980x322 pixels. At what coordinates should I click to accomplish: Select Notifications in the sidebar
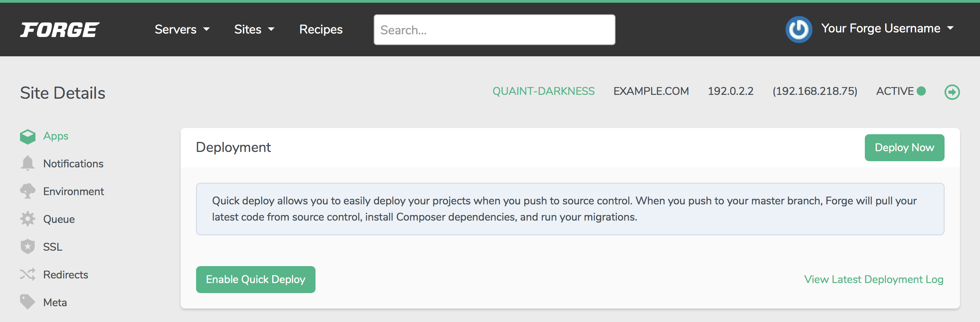point(73,164)
